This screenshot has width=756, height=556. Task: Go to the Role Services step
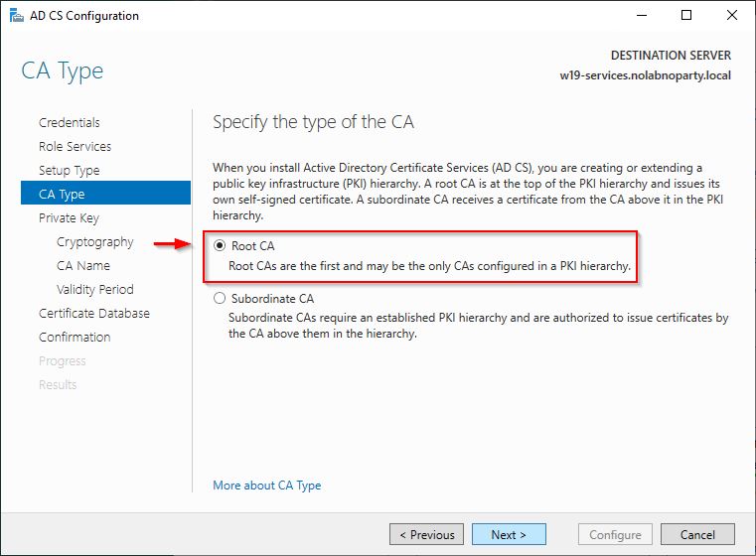coord(75,147)
